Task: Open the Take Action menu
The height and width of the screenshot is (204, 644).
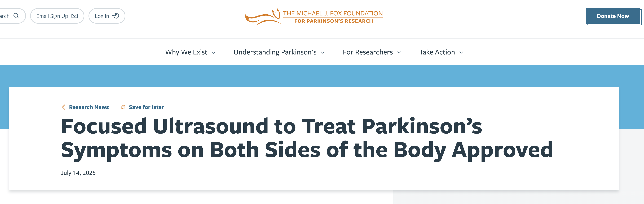Action: (x=437, y=52)
